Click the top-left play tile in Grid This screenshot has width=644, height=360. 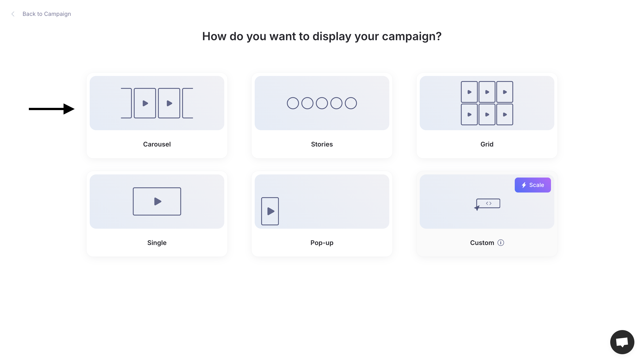[469, 92]
